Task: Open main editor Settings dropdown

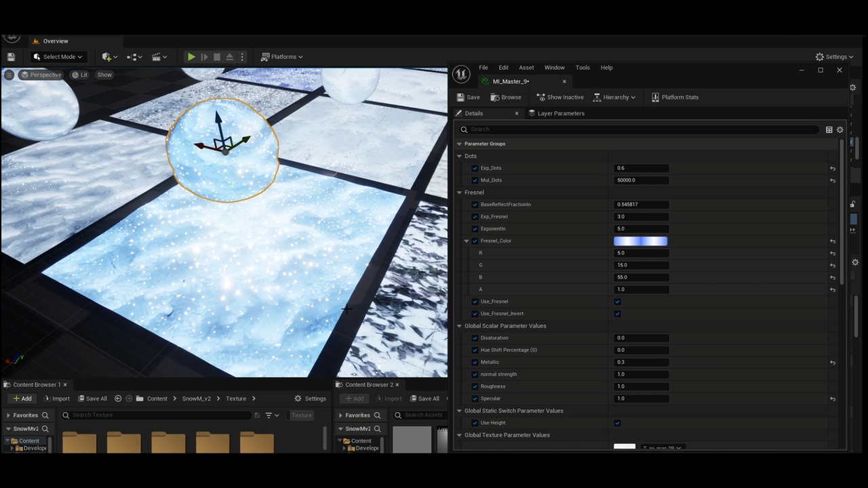Action: pyautogui.click(x=835, y=57)
